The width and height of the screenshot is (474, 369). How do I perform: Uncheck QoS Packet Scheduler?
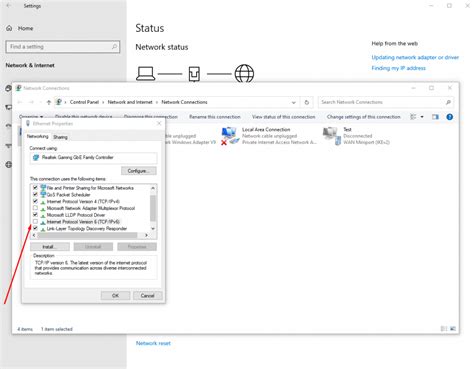coord(35,194)
